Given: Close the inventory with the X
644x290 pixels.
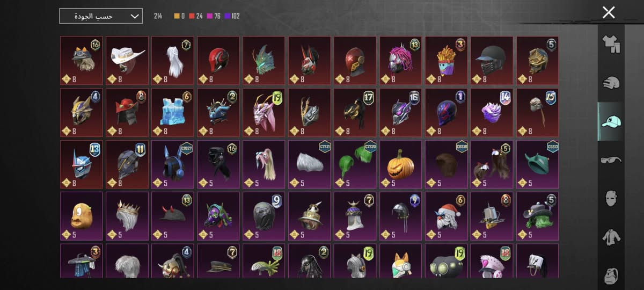Looking at the screenshot, I should [x=609, y=12].
